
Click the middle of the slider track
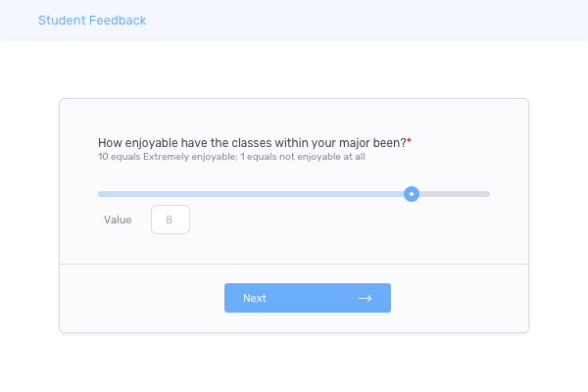[x=294, y=194]
